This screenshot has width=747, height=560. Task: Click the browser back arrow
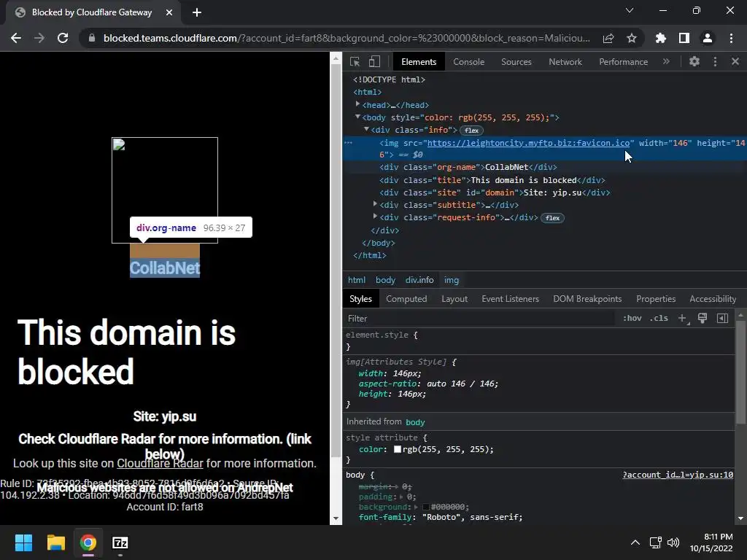16,38
